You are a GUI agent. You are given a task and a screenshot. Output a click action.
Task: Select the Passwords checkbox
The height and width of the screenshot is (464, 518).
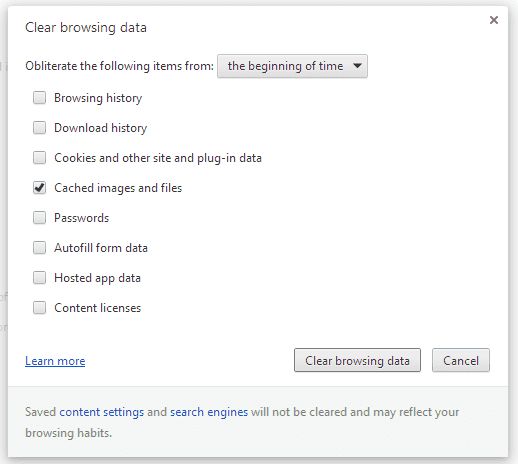pyautogui.click(x=39, y=218)
